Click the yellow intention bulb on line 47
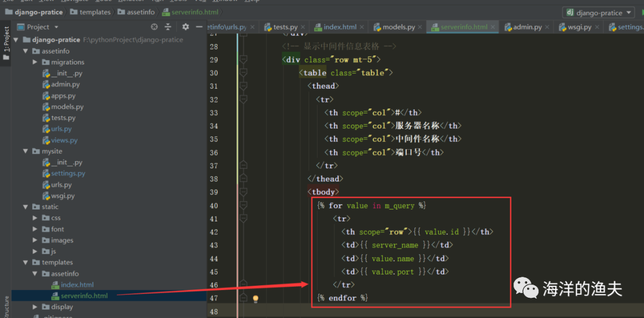This screenshot has width=644, height=318. (255, 298)
